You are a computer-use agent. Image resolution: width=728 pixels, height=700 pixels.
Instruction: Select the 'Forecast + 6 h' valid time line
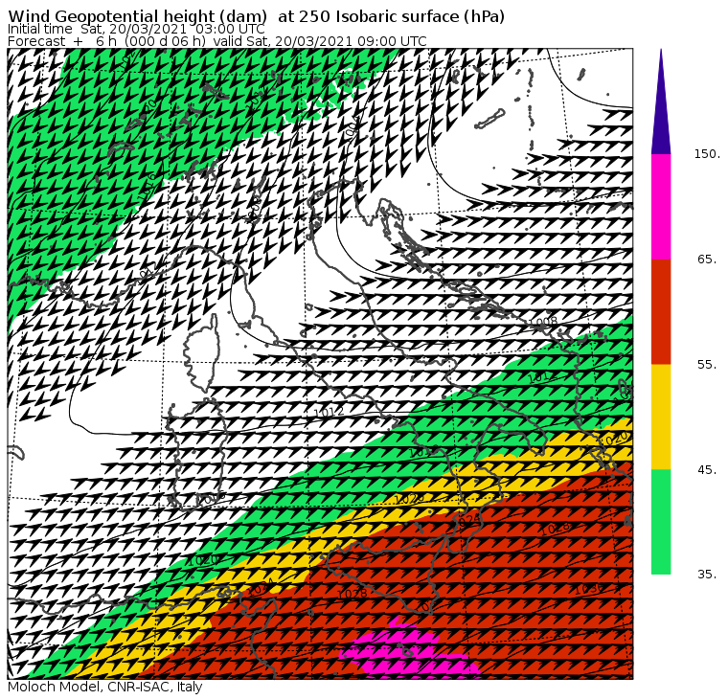click(216, 41)
